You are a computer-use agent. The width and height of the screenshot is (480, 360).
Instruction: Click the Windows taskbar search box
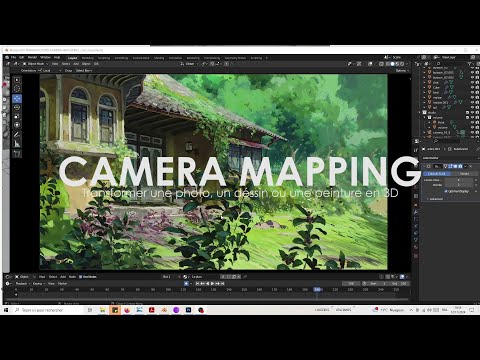click(48, 310)
